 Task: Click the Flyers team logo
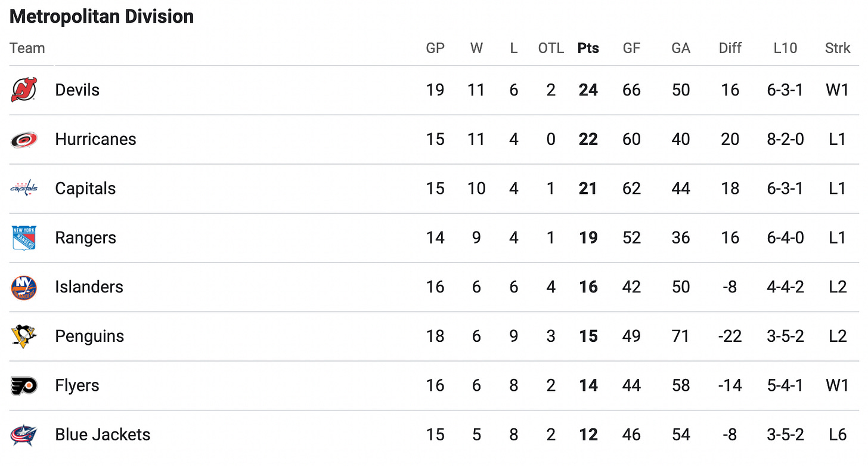click(x=24, y=385)
